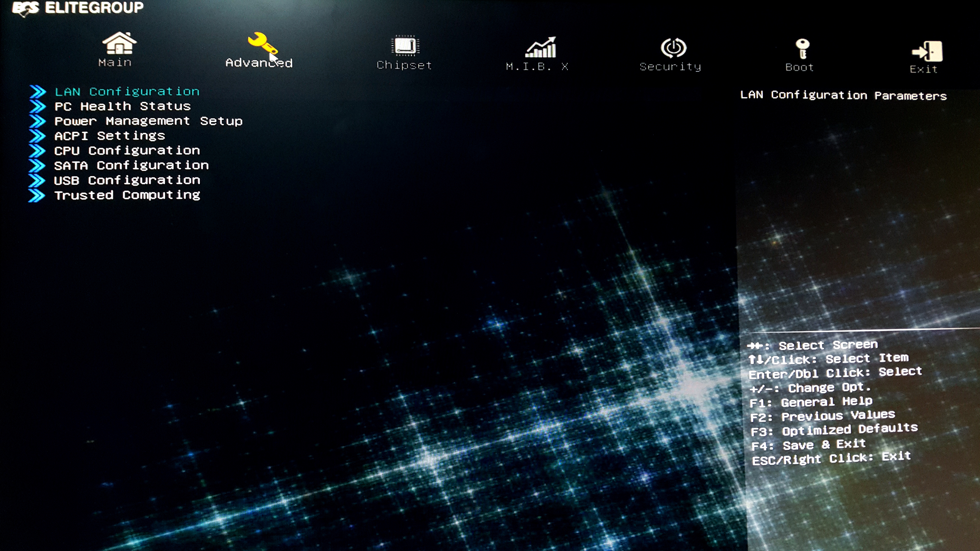Open the Chipset chip icon
Screen dimensions: 980x551
[x=405, y=46]
